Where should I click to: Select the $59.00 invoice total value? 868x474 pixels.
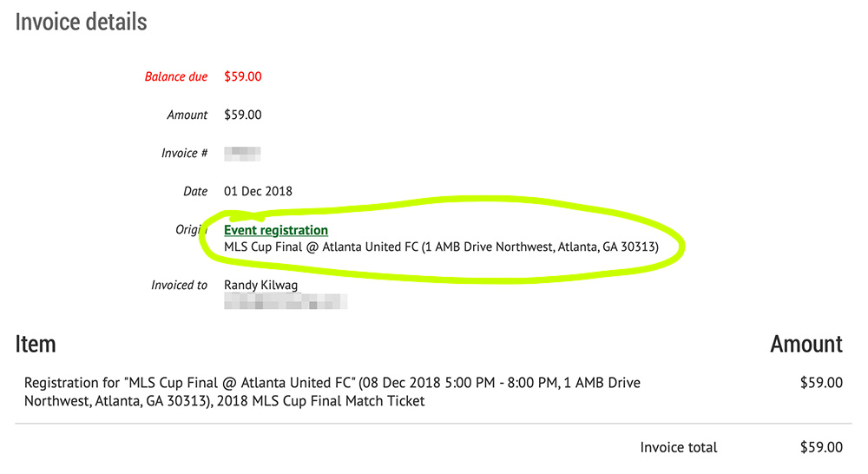coord(821,447)
